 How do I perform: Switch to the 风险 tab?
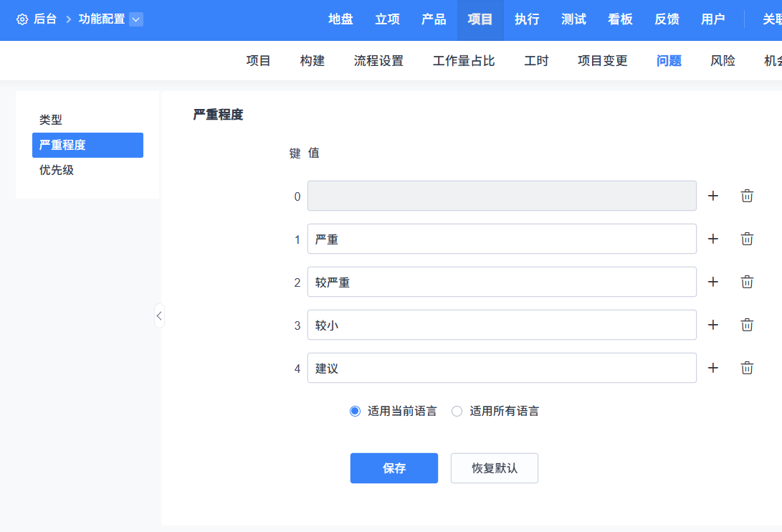pyautogui.click(x=723, y=61)
